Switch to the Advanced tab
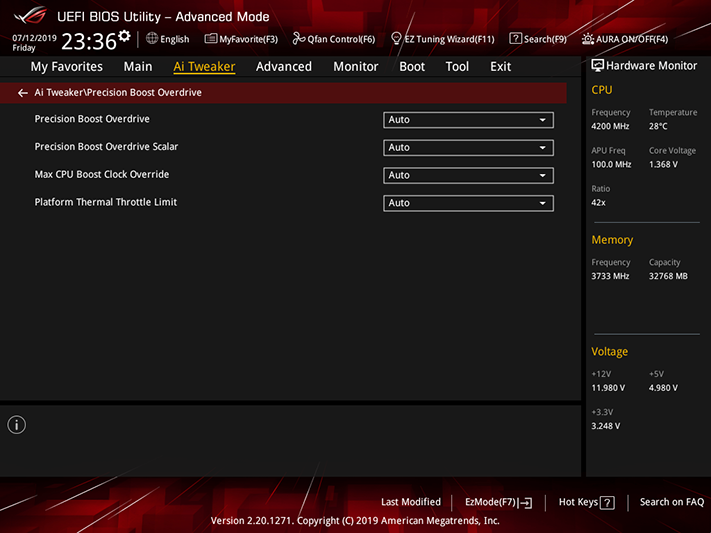The width and height of the screenshot is (711, 533). [284, 67]
